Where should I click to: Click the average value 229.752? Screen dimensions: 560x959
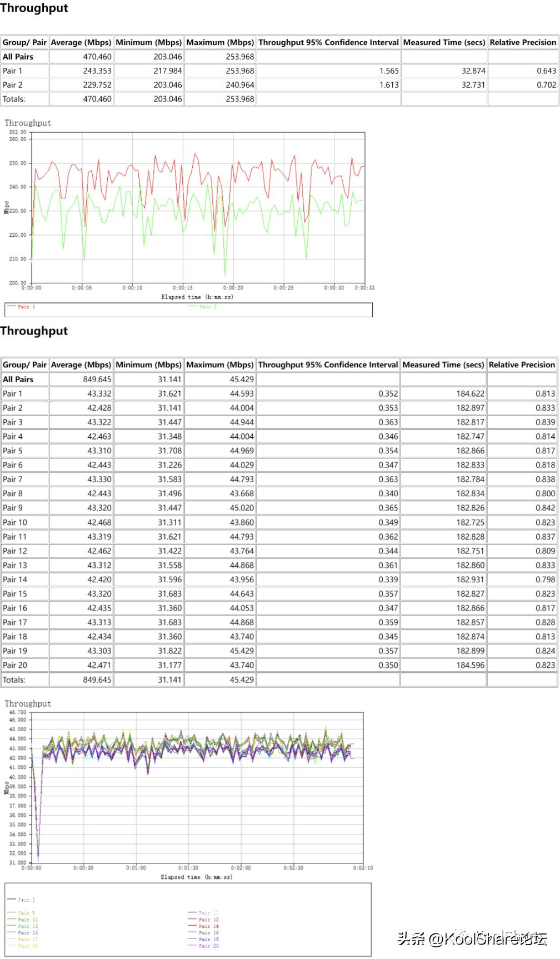click(97, 85)
